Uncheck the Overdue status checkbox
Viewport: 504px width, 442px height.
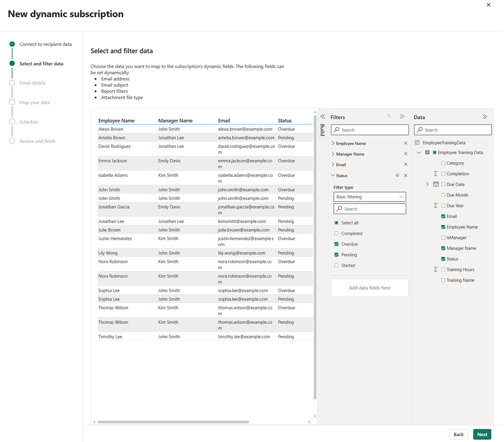pos(336,244)
